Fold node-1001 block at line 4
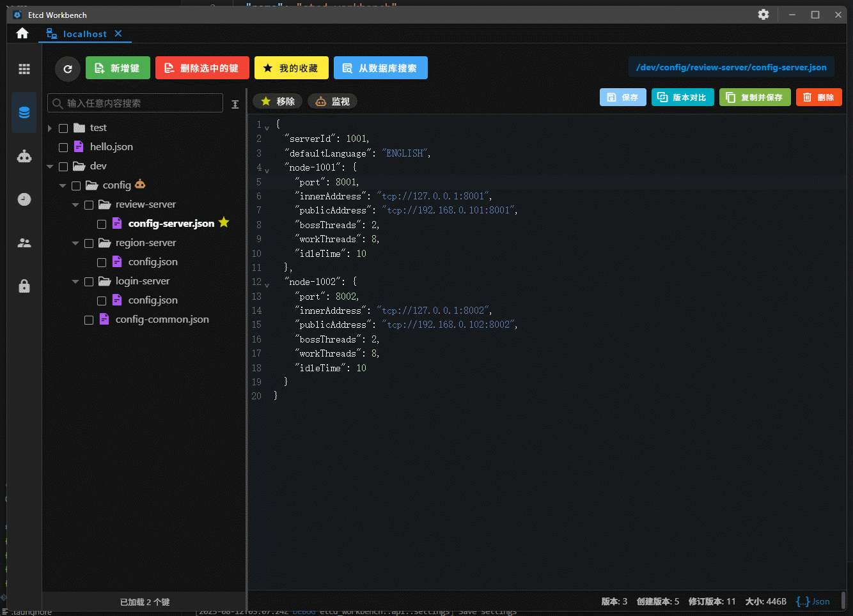The height and width of the screenshot is (616, 853). (267, 171)
